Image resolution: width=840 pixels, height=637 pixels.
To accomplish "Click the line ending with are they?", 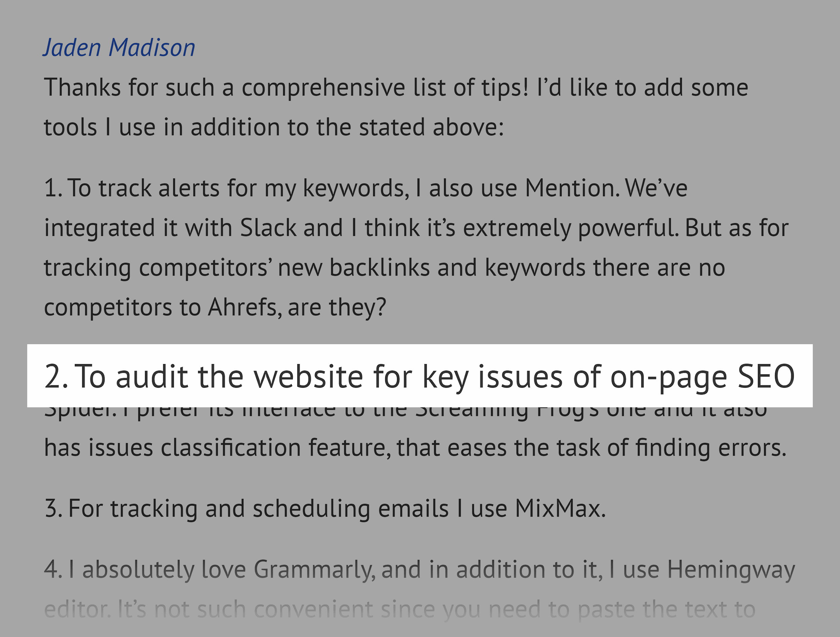I will coord(215,308).
